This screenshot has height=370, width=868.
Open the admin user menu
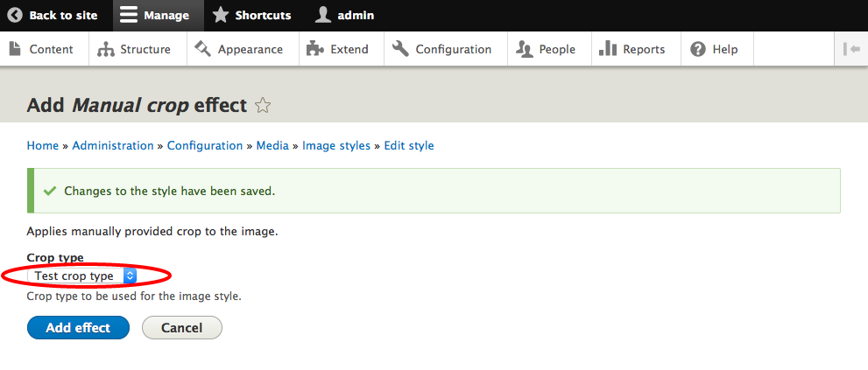coord(323,15)
